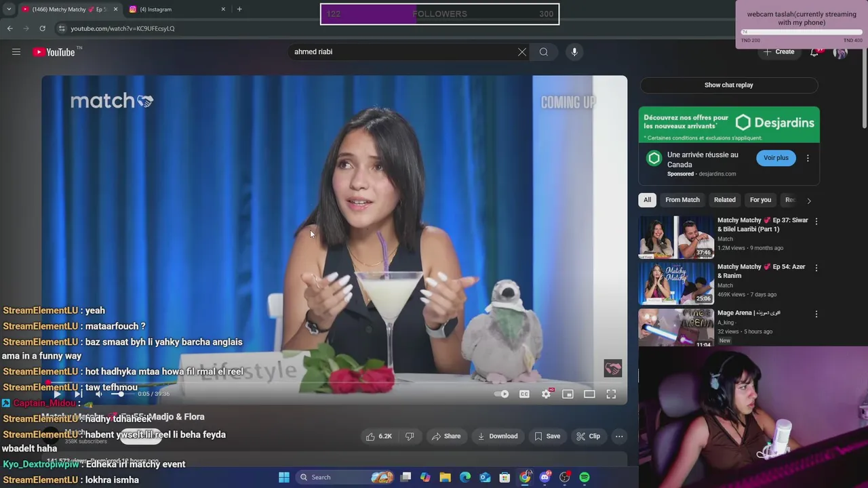
Task: Download the video
Action: 498,436
